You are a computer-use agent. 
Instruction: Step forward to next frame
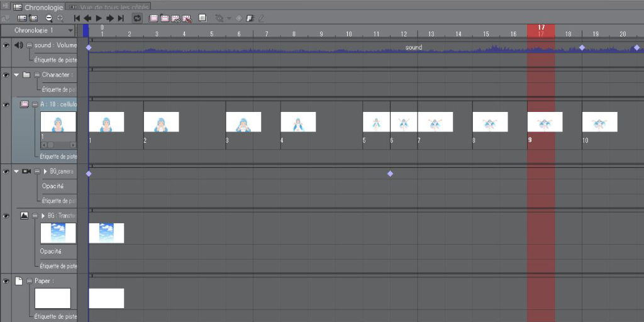[x=110, y=18]
